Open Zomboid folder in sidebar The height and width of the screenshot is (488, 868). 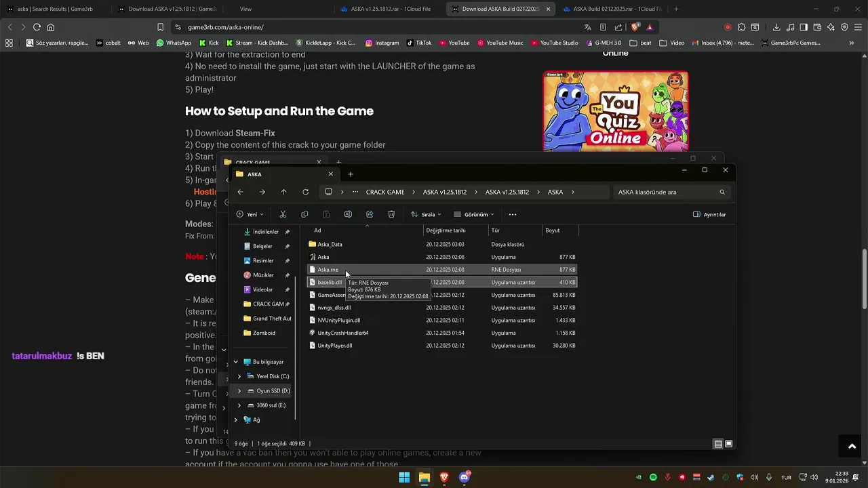click(264, 333)
